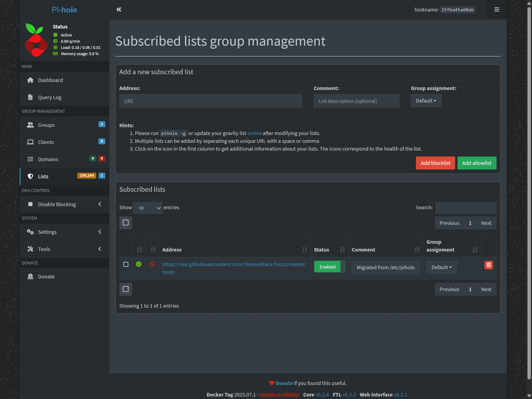Sort by the list type icon column

point(153,250)
